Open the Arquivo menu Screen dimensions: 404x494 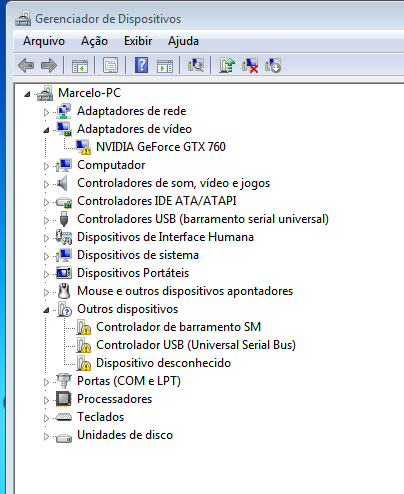click(x=44, y=41)
